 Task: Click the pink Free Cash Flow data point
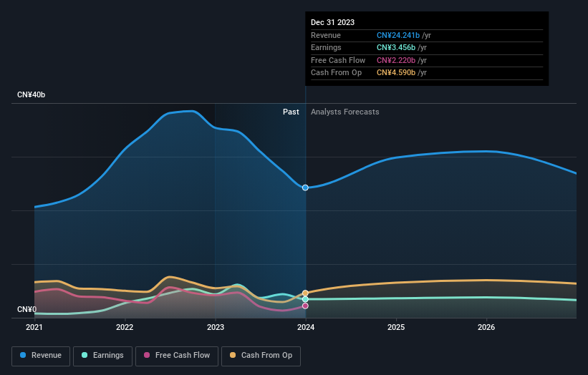(x=305, y=306)
